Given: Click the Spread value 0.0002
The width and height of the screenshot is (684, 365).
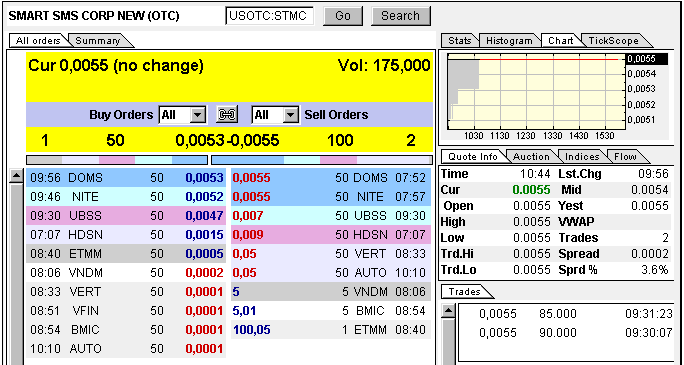Looking at the screenshot, I should (650, 254).
